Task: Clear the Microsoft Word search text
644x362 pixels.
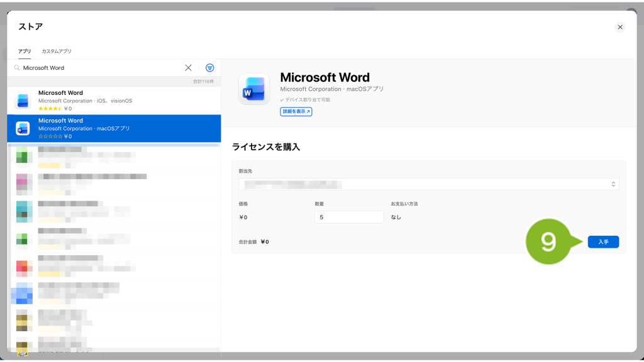Action: (188, 68)
